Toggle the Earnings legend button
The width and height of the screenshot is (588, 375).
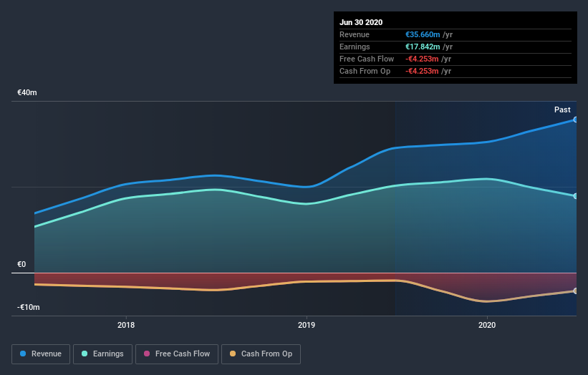click(102, 354)
